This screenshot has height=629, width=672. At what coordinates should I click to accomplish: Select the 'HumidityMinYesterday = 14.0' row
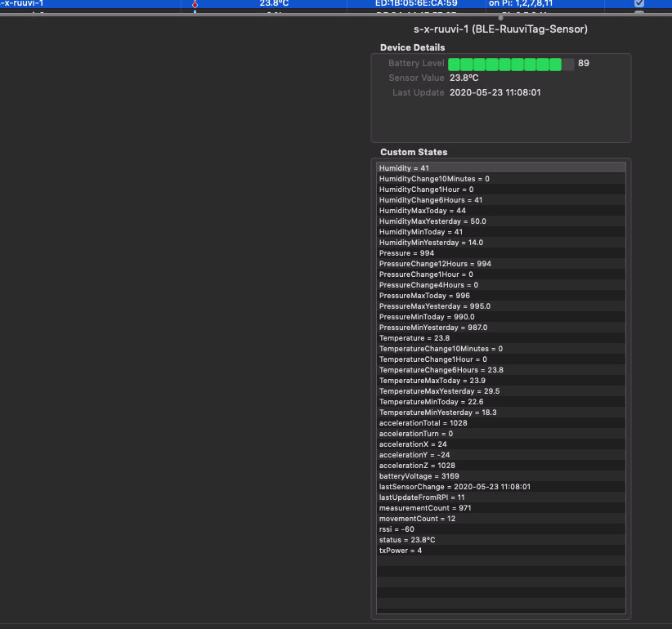[500, 243]
